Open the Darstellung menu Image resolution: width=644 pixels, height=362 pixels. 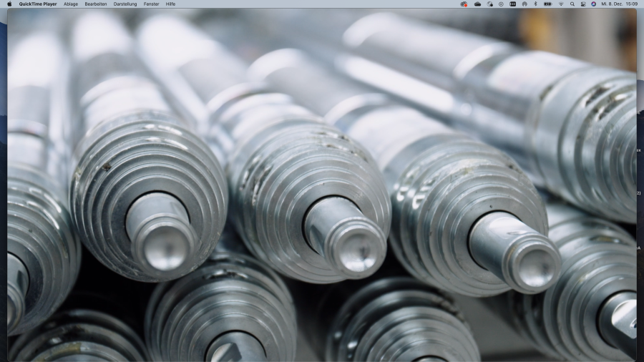(x=125, y=4)
